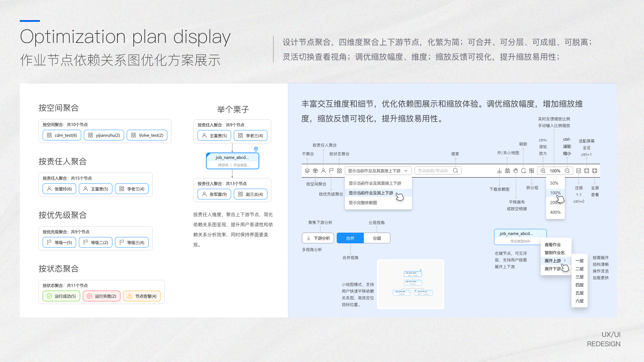Viewport: 644px width, 362px height.
Task: Click the aggregate by owner person icon
Action: click(323, 171)
